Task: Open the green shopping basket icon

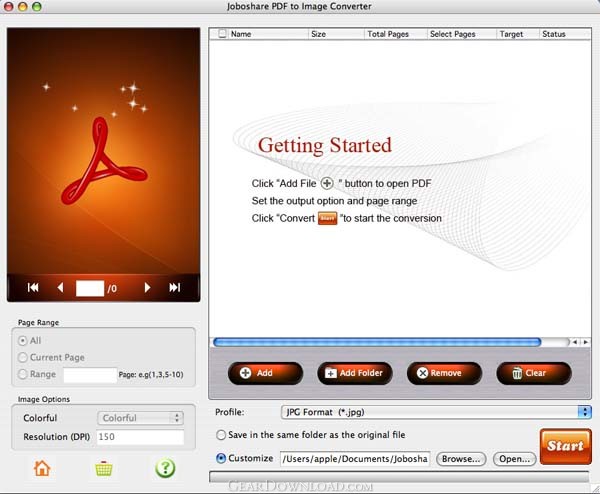Action: click(x=104, y=468)
